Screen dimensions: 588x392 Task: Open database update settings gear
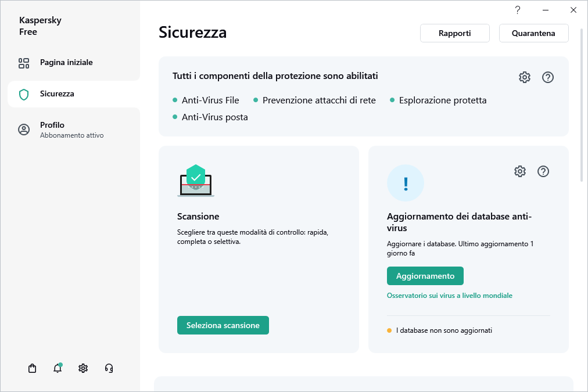pyautogui.click(x=520, y=171)
